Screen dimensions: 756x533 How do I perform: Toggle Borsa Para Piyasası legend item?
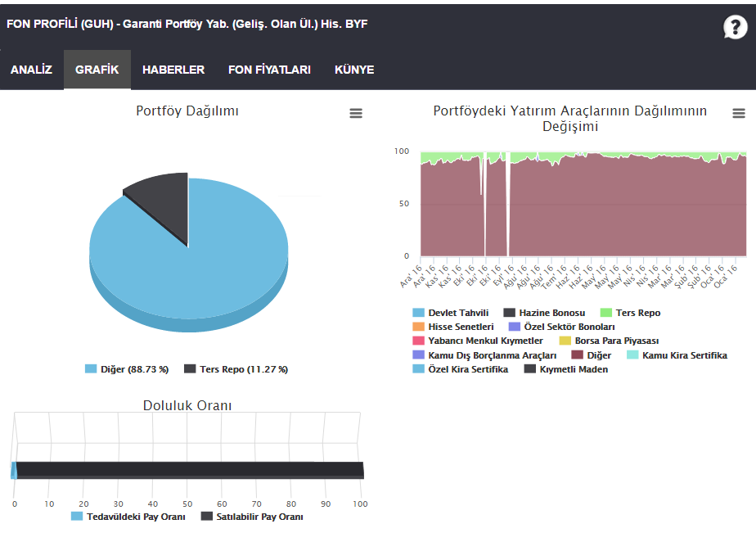tap(609, 341)
